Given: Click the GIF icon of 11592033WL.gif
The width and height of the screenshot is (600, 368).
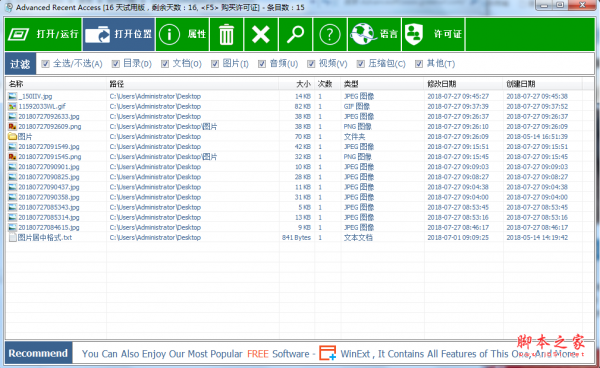Looking at the screenshot, I should click(x=13, y=106).
